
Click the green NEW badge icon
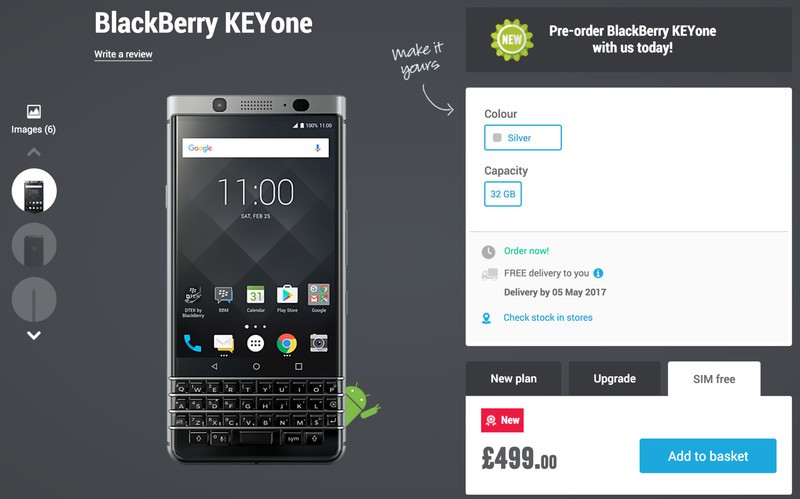[x=512, y=40]
